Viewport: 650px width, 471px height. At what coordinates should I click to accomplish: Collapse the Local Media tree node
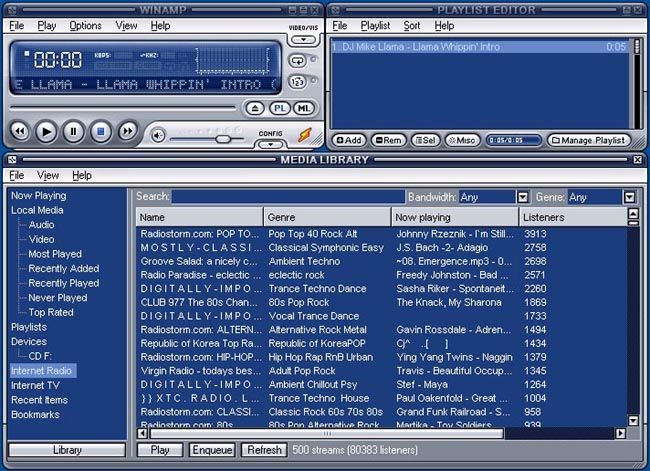coord(37,210)
